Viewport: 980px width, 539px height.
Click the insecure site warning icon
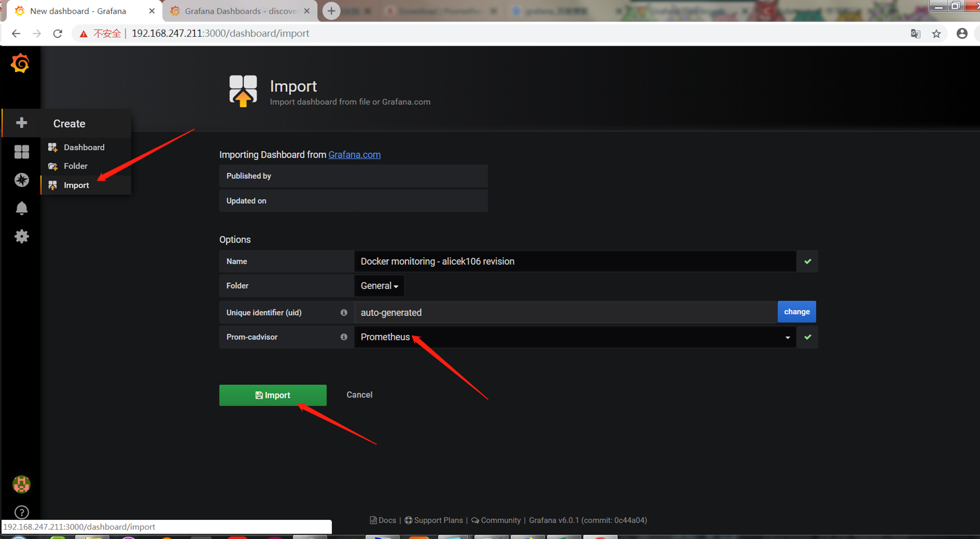83,34
